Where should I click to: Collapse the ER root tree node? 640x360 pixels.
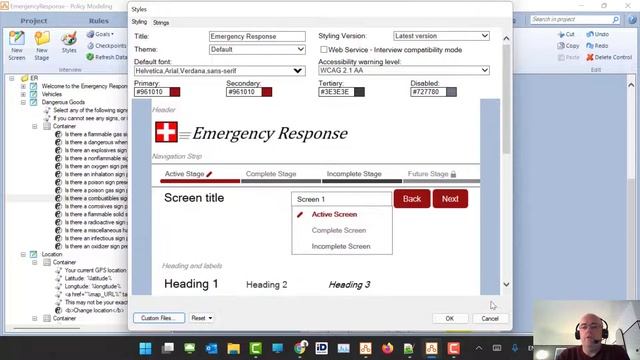click(12, 78)
